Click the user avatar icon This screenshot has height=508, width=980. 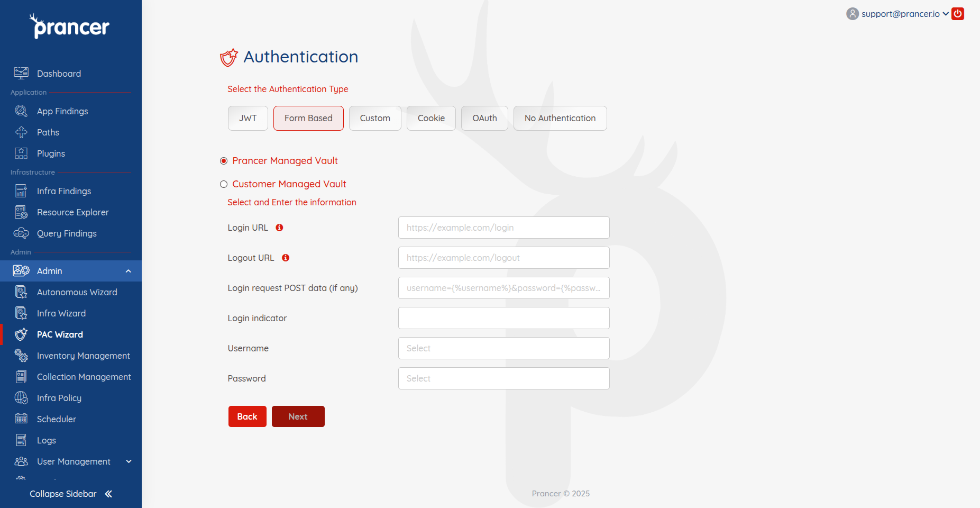tap(853, 14)
